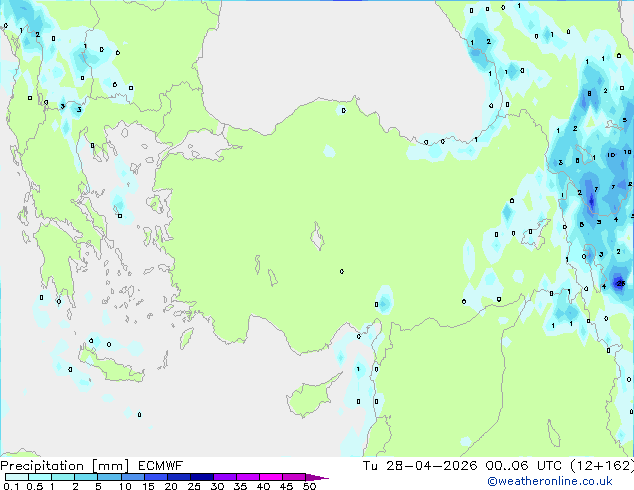Screen dimensions: 634x490
Task: Pick the 1–2 mm legend swatch
Action: pyautogui.click(x=63, y=477)
